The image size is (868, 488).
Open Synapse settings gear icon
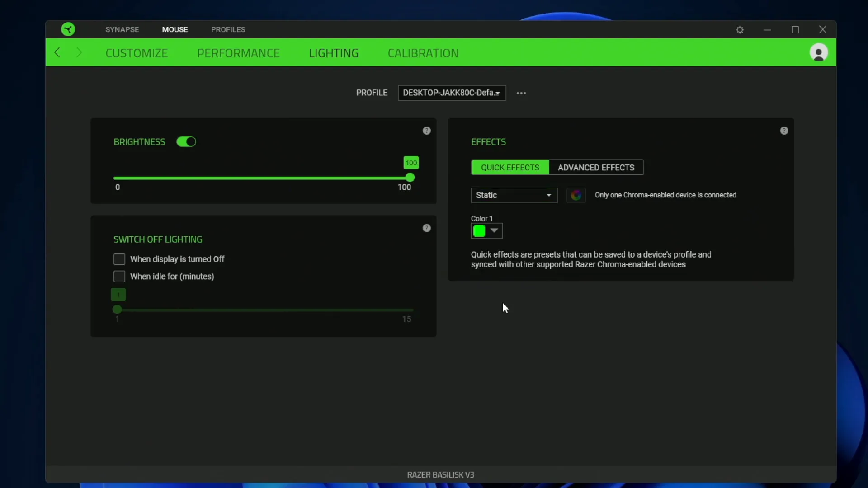tap(740, 30)
